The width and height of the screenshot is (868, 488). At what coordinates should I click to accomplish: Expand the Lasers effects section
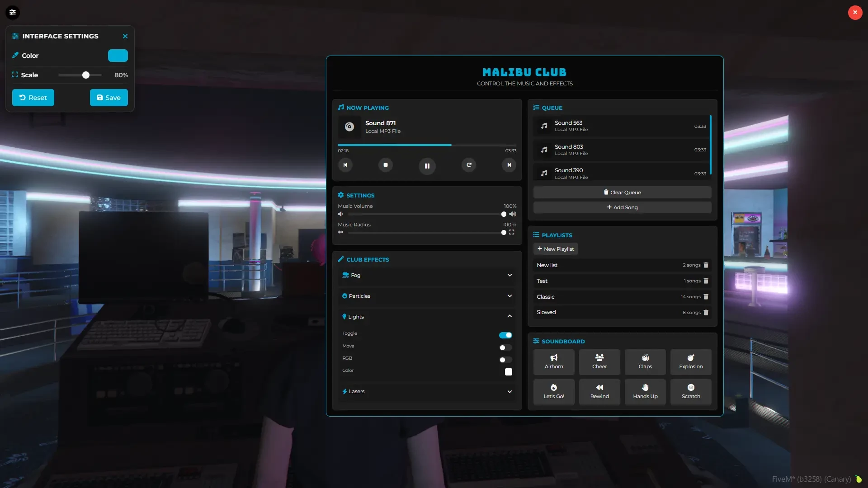click(x=427, y=391)
